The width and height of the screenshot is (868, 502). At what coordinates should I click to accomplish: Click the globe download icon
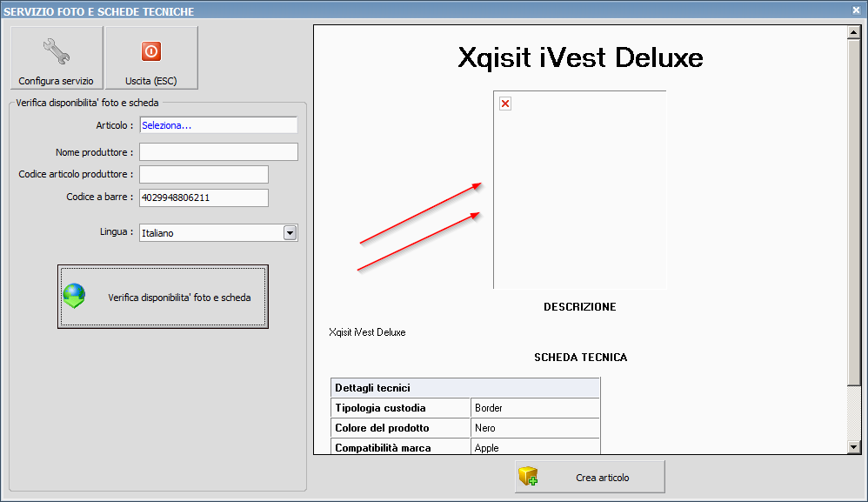[x=74, y=296]
